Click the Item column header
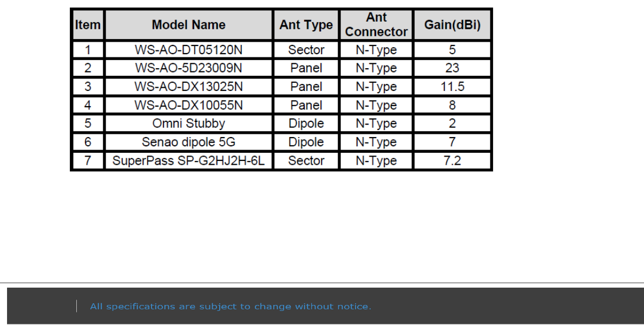This screenshot has height=325, width=644. 88,25
